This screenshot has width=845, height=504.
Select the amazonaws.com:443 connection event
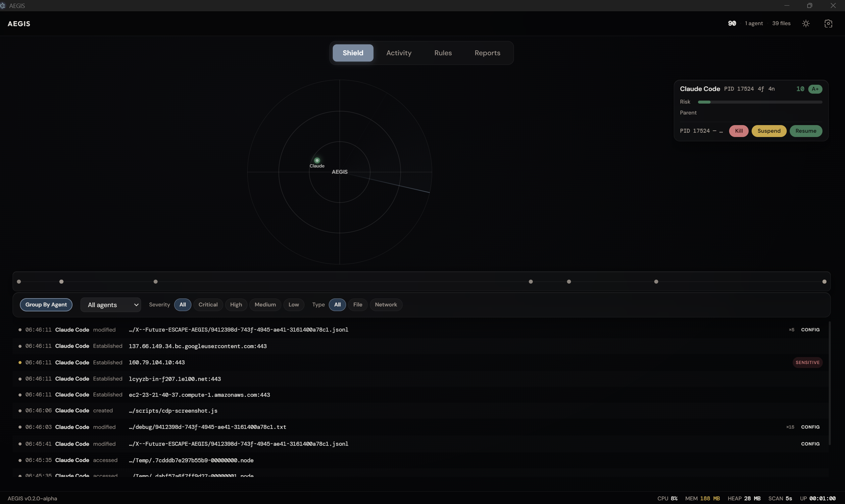pyautogui.click(x=421, y=395)
